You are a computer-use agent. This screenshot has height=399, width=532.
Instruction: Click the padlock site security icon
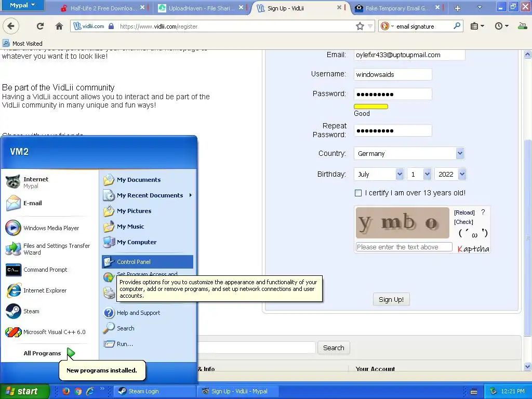coord(111,26)
